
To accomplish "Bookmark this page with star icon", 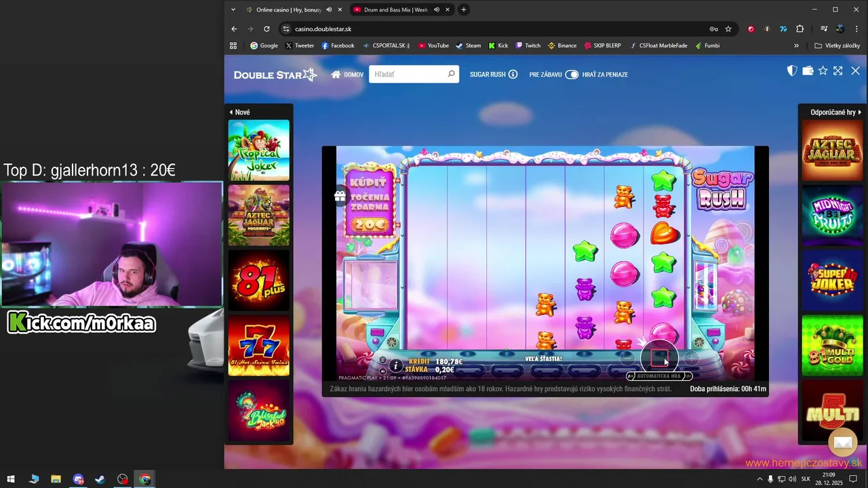I will 728,29.
